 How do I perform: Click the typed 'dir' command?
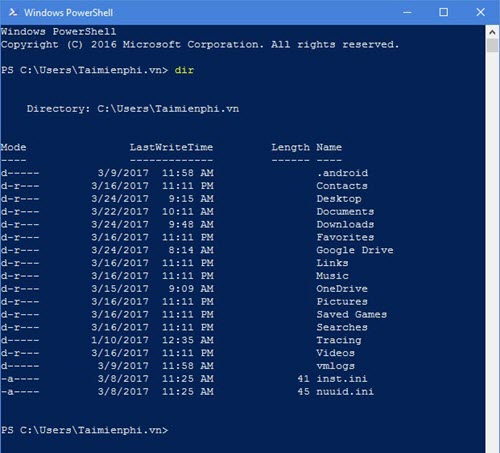coord(184,70)
